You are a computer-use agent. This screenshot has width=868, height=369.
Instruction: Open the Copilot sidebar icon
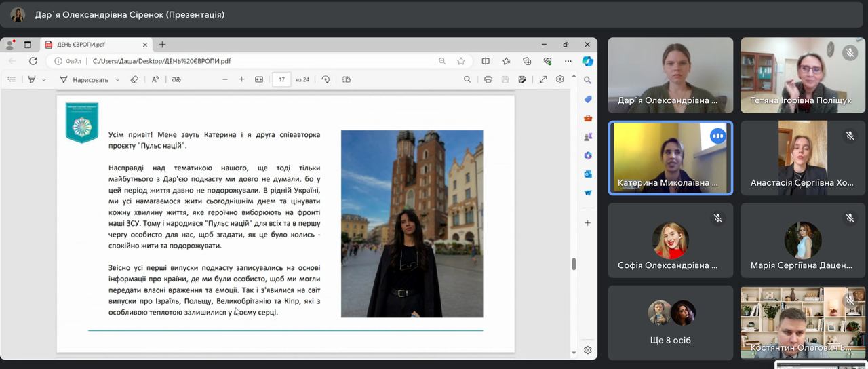(588, 61)
